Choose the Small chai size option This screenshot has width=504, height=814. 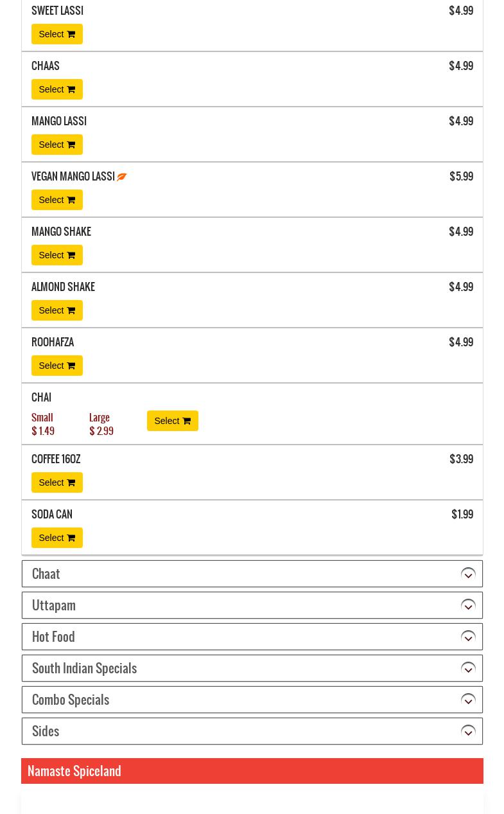pyautogui.click(x=43, y=424)
